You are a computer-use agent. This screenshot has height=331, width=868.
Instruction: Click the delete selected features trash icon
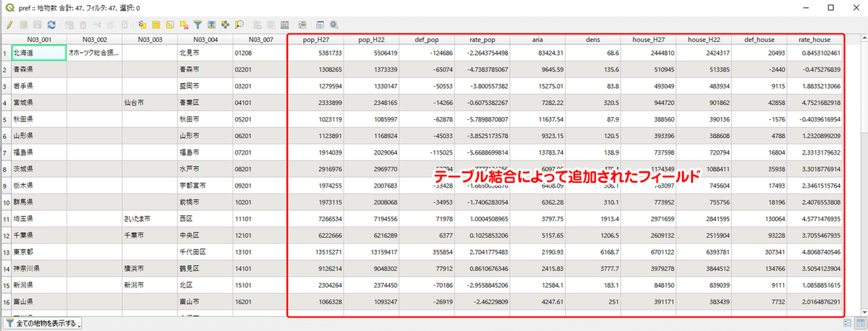coord(83,25)
